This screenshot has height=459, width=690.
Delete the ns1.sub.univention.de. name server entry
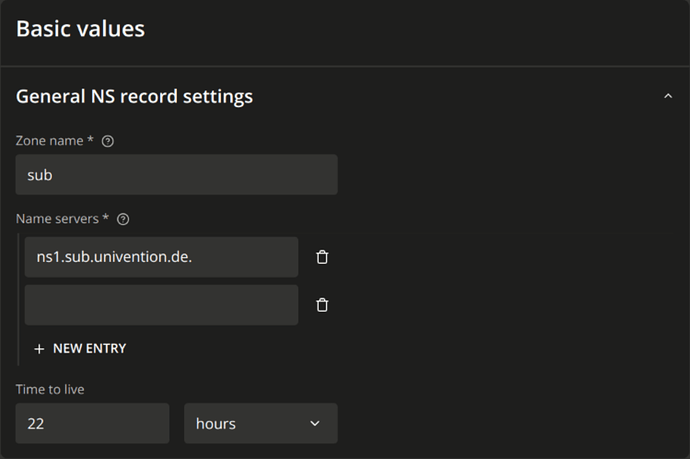322,257
